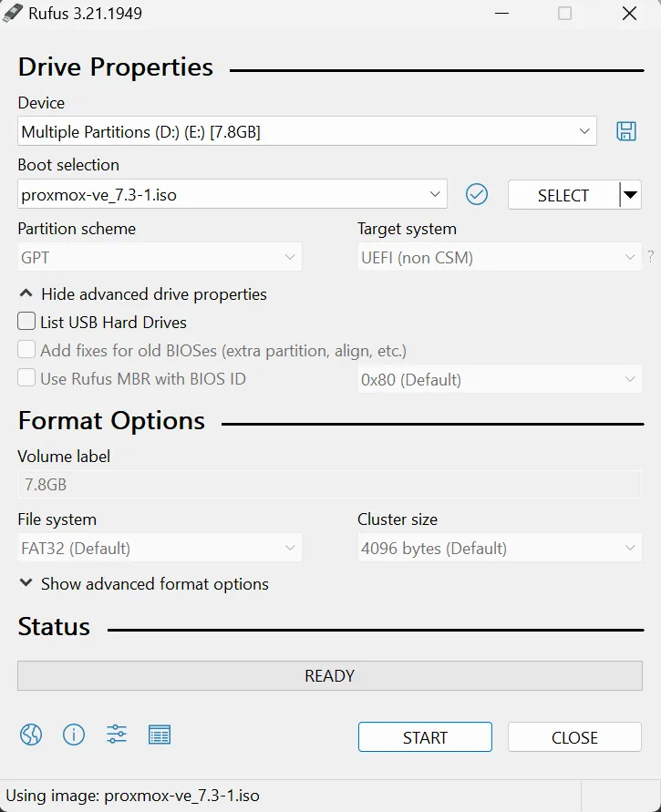
Task: Toggle Add fixes for old BIOSes checkbox
Action: pyautogui.click(x=27, y=350)
